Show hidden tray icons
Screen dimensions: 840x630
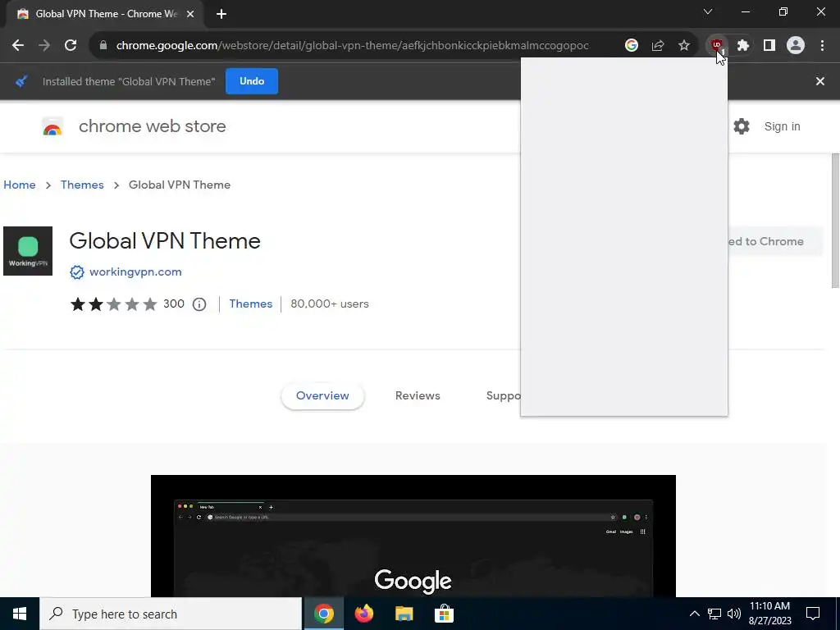694,614
